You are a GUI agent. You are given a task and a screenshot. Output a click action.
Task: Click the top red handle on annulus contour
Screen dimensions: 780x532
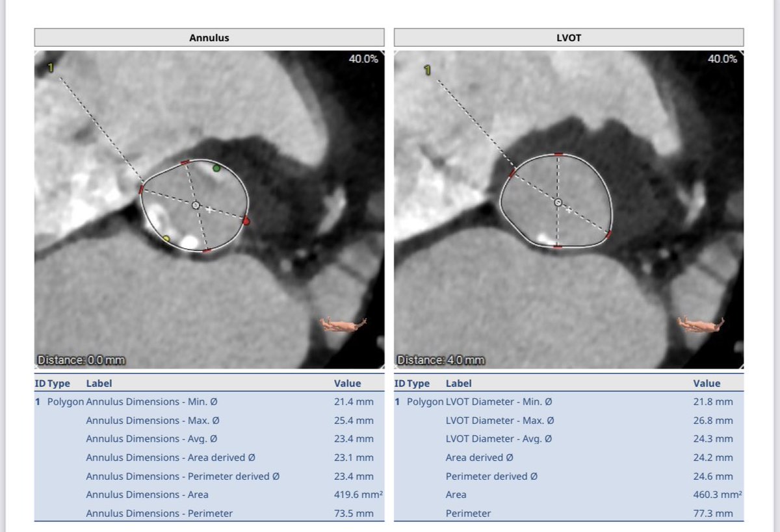tap(185, 161)
